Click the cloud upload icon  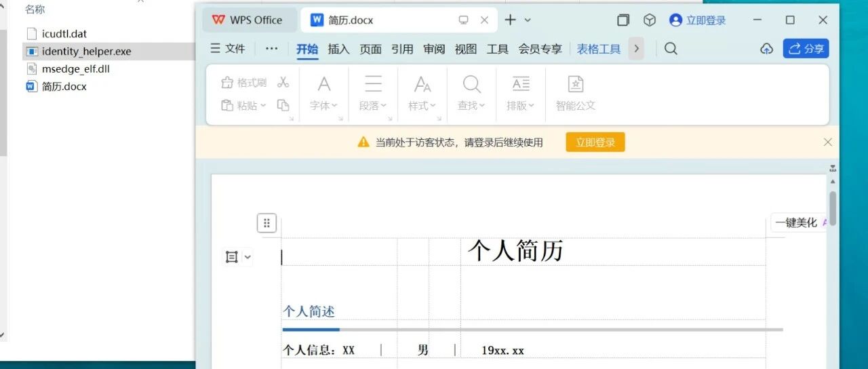tap(766, 49)
